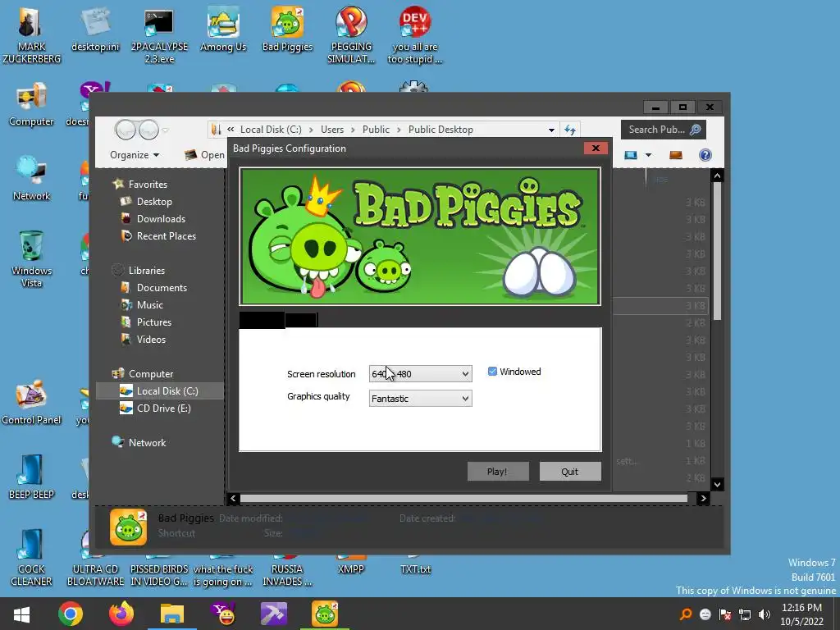Select BEEP BEEP desktop icon

31,477
